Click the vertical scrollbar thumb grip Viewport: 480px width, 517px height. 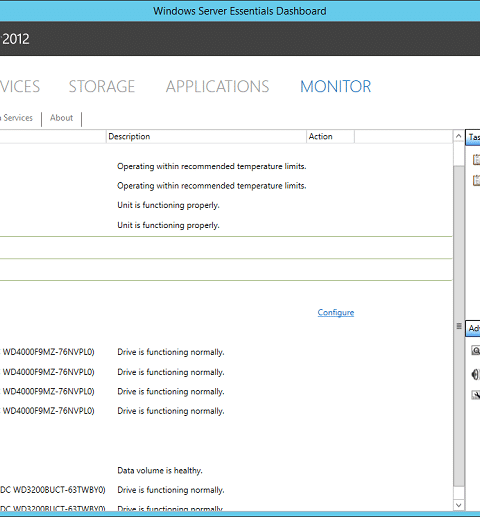(459, 326)
